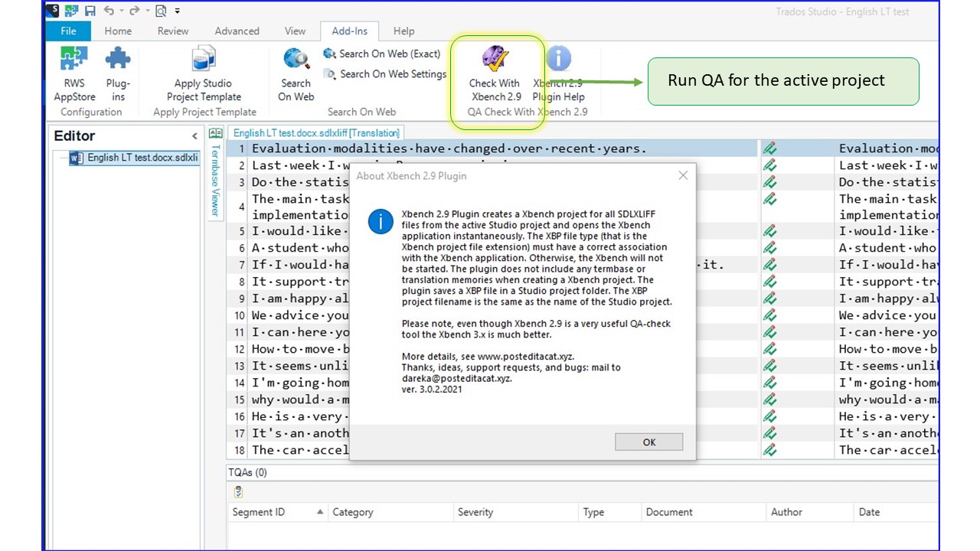Open the Termbase Viewer side tab
Viewport: 980px width, 551px height.
click(215, 180)
